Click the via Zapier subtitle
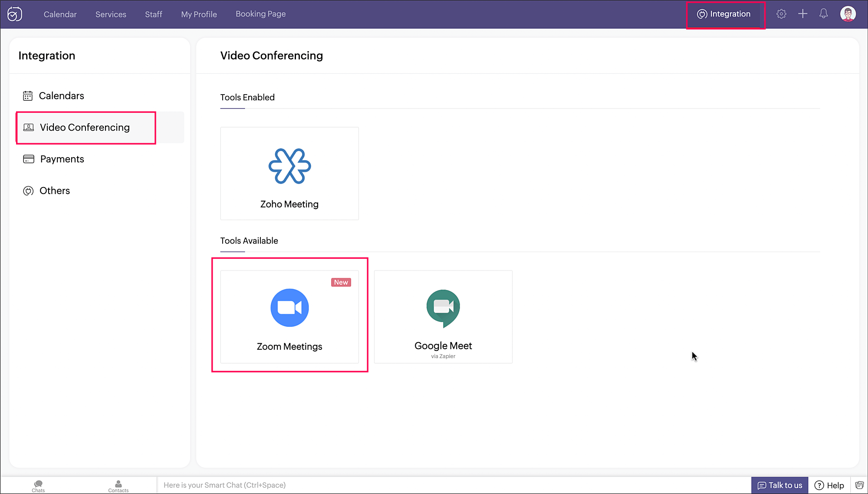This screenshot has height=494, width=868. coord(443,356)
